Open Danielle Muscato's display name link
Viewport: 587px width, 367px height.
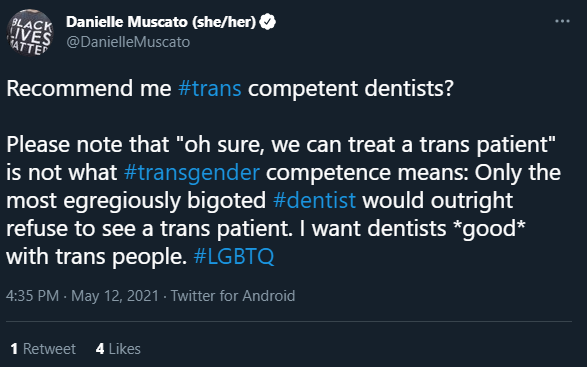[161, 22]
